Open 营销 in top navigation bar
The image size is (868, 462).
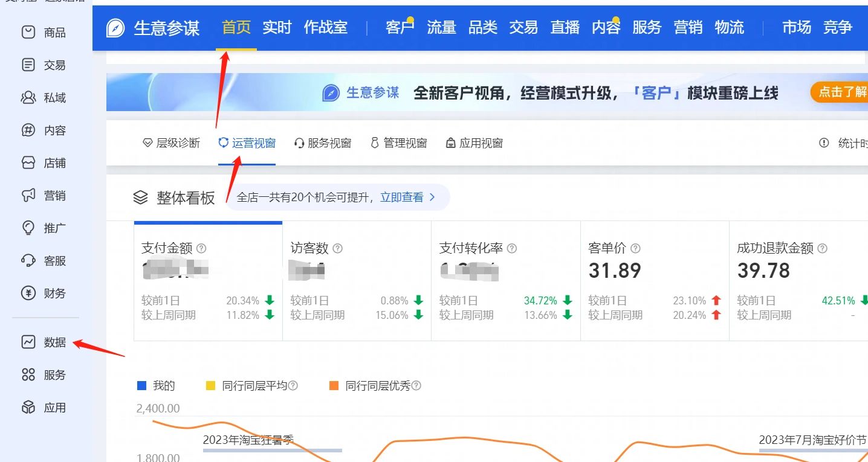688,27
